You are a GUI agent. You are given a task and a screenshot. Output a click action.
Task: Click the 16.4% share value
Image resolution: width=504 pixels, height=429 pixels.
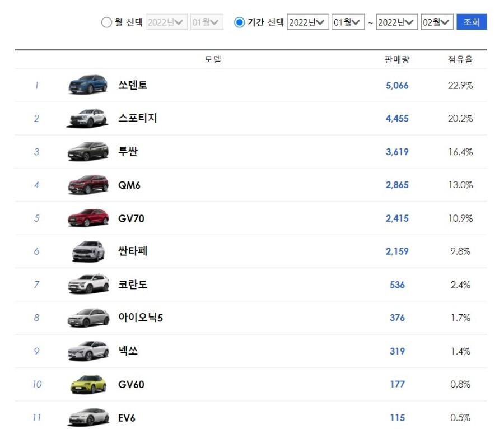click(x=461, y=152)
